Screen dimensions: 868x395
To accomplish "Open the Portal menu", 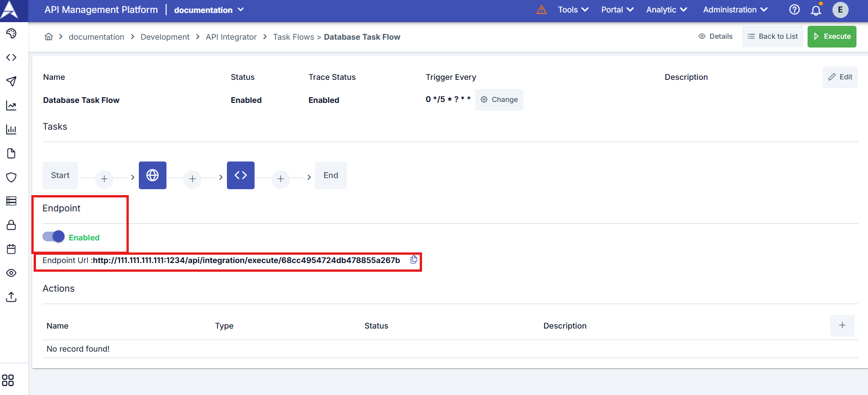I will 617,10.
